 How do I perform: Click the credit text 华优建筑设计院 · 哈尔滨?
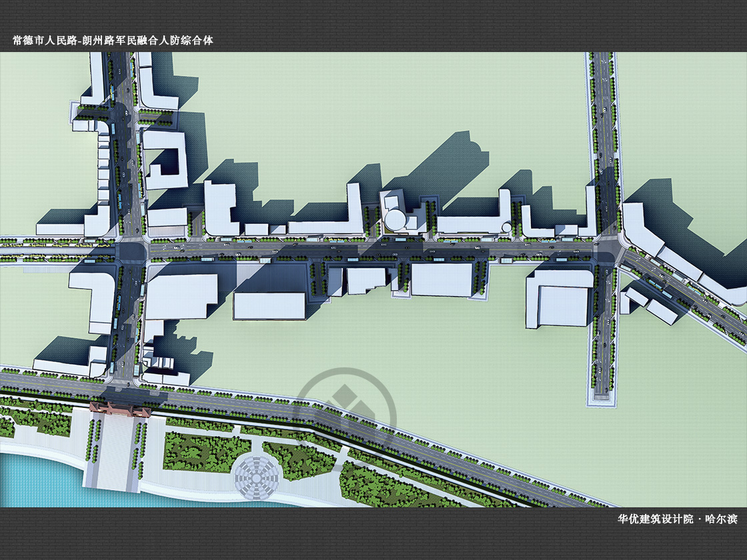678,519
